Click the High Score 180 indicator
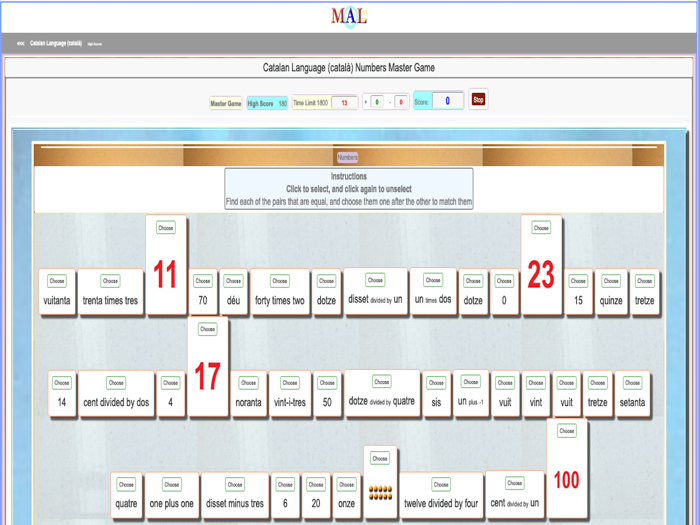The image size is (700, 525). tap(267, 104)
